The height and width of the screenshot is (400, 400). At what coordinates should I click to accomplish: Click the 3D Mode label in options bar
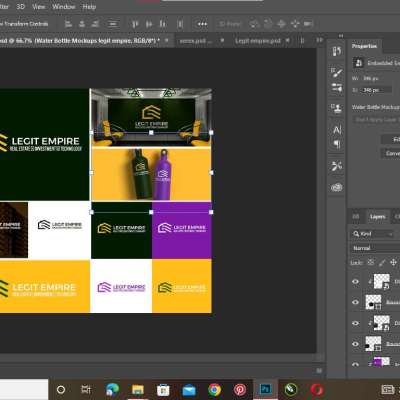(x=230, y=24)
